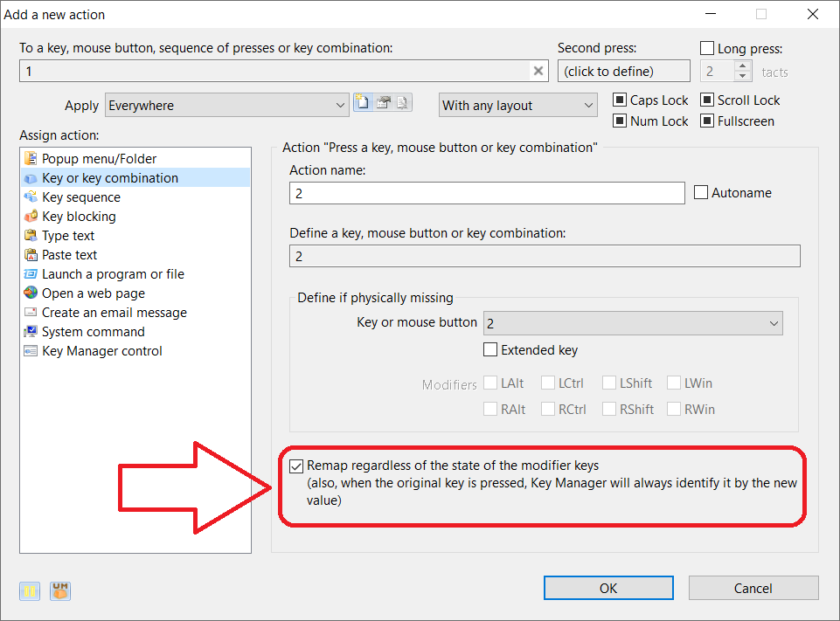Toggle the Caps Lock state checkbox
Image resolution: width=840 pixels, height=621 pixels.
coord(619,100)
